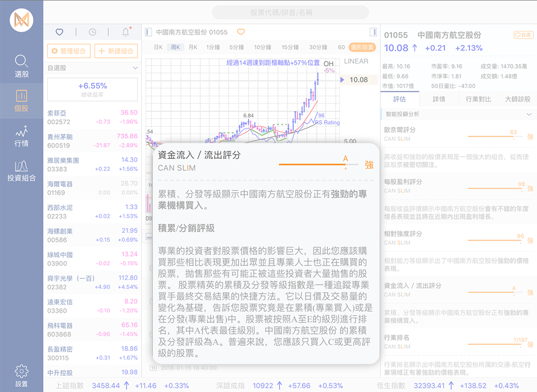Go to 投資組合 portfolio in sidebar
The width and height of the screenshot is (537, 392).
22,170
